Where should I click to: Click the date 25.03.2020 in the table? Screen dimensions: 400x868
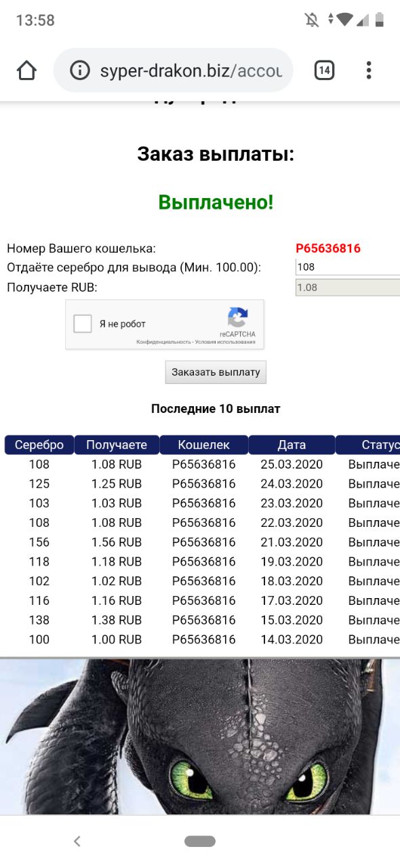(x=292, y=465)
